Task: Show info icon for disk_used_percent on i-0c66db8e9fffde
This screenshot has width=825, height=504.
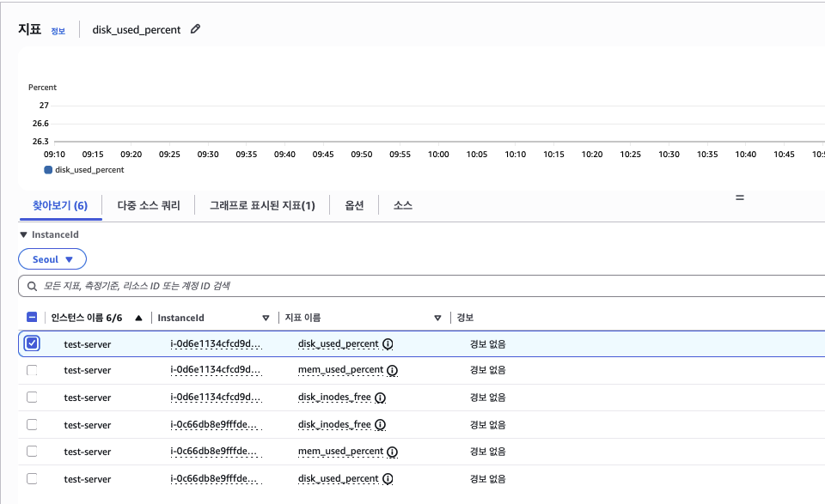Action: [388, 478]
